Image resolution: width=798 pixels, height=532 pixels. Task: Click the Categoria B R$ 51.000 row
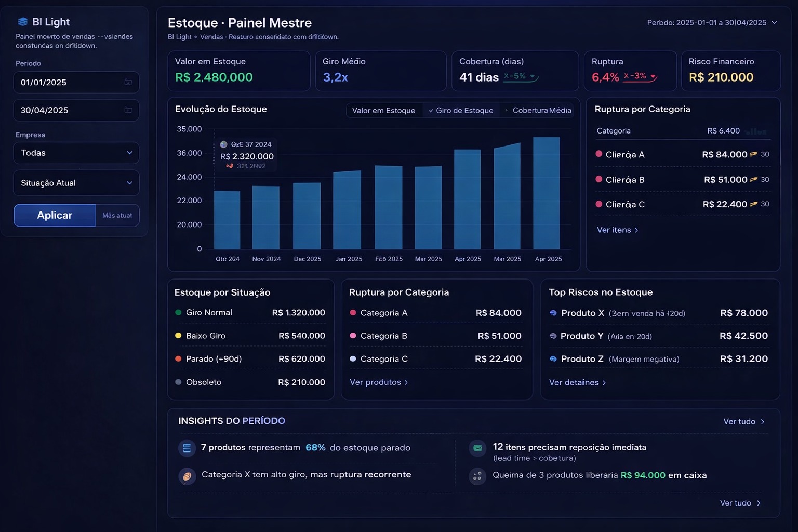(436, 336)
